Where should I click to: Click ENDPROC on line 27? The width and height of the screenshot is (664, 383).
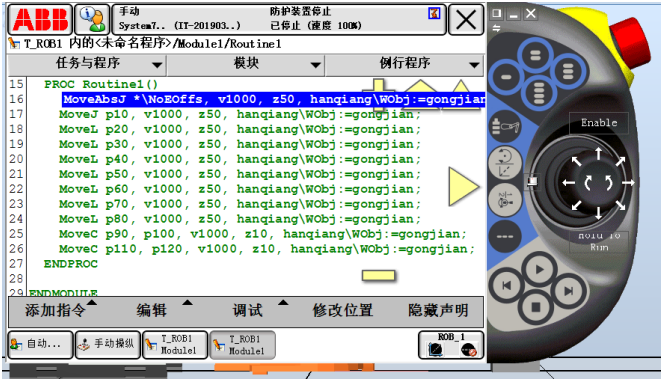pyautogui.click(x=71, y=264)
